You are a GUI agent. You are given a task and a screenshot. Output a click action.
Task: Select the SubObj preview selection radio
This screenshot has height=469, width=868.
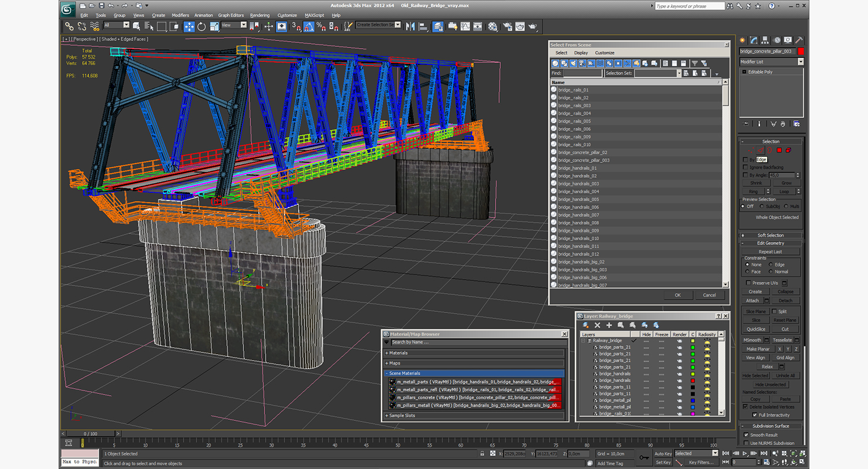pyautogui.click(x=762, y=206)
